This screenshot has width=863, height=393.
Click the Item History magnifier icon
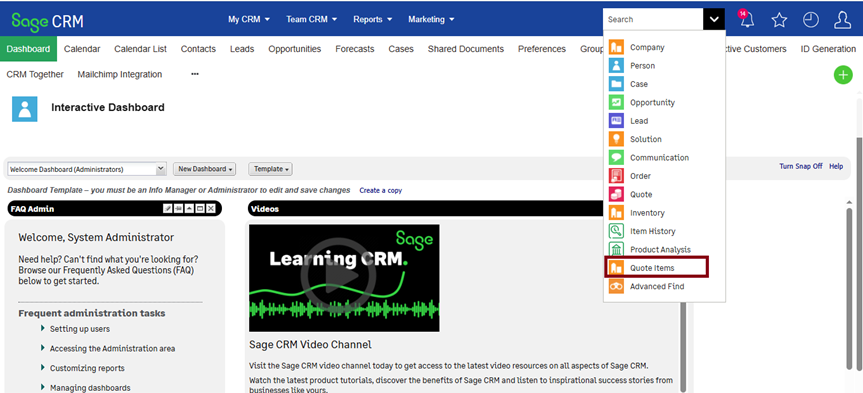[x=616, y=231]
